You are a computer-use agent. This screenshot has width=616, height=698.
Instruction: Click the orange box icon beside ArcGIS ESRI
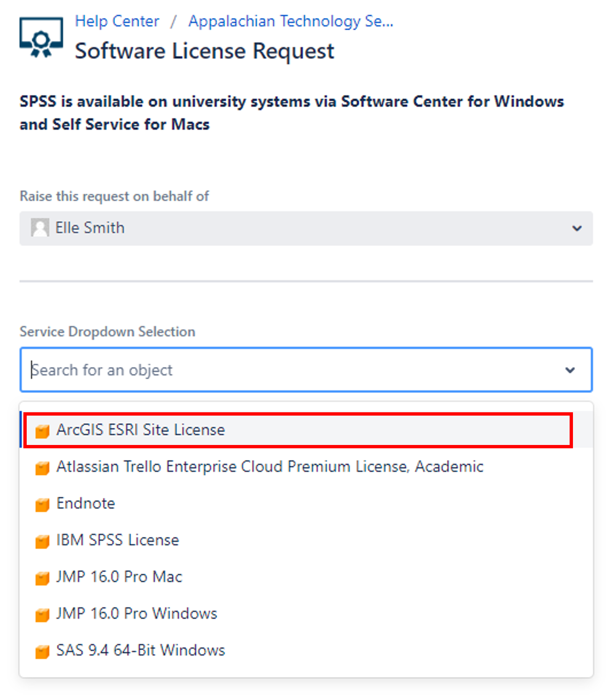pos(42,431)
